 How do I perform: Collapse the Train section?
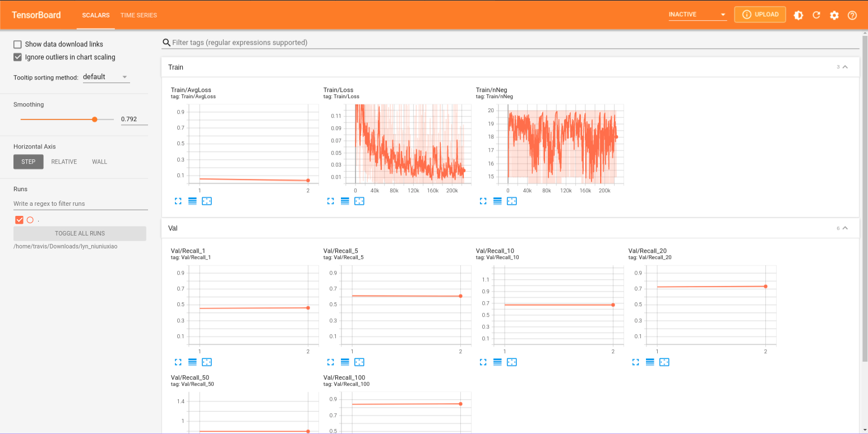click(x=846, y=66)
